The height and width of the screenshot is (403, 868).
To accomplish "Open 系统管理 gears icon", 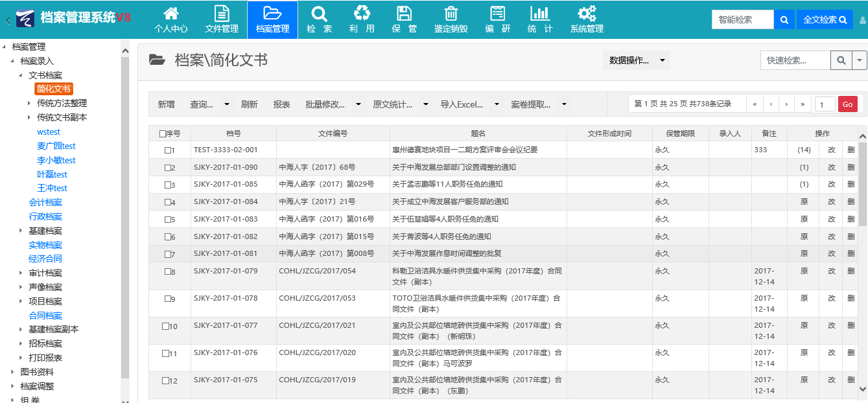I will tap(587, 14).
